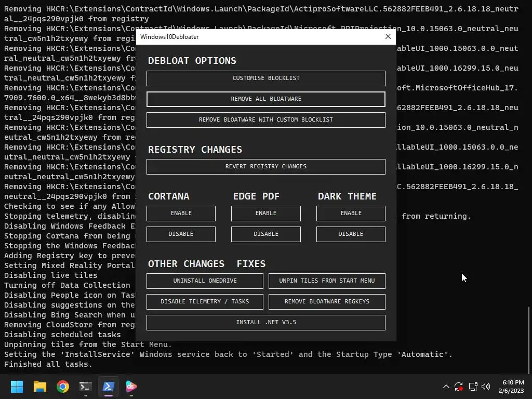Screen dimensions: 532x399
Task: Click Remove All Bloatware button
Action: click(x=266, y=99)
